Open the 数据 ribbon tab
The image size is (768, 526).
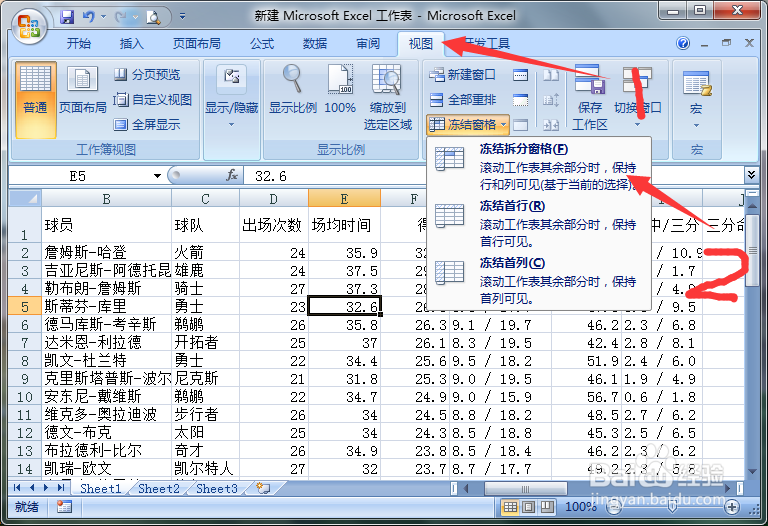pos(314,44)
